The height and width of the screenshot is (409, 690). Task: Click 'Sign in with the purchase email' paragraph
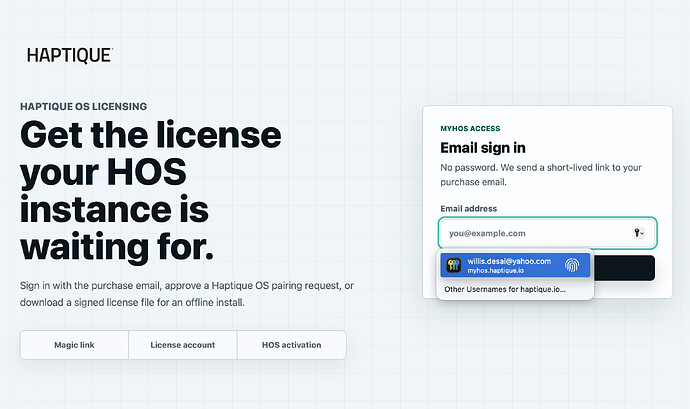point(187,294)
